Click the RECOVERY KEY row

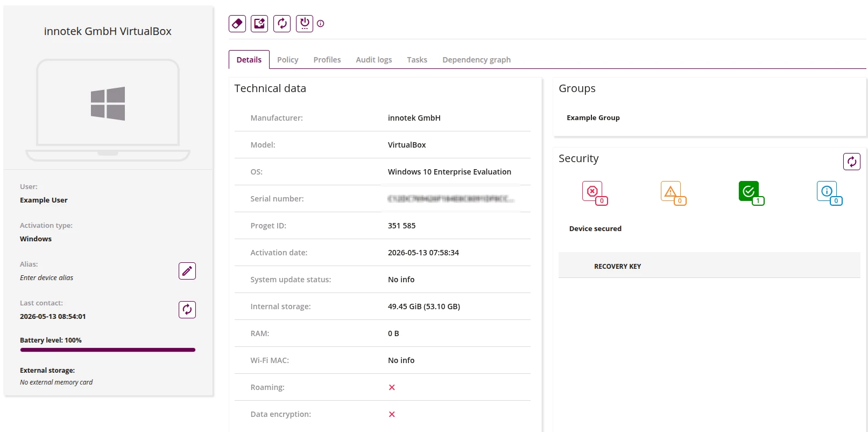pos(709,266)
